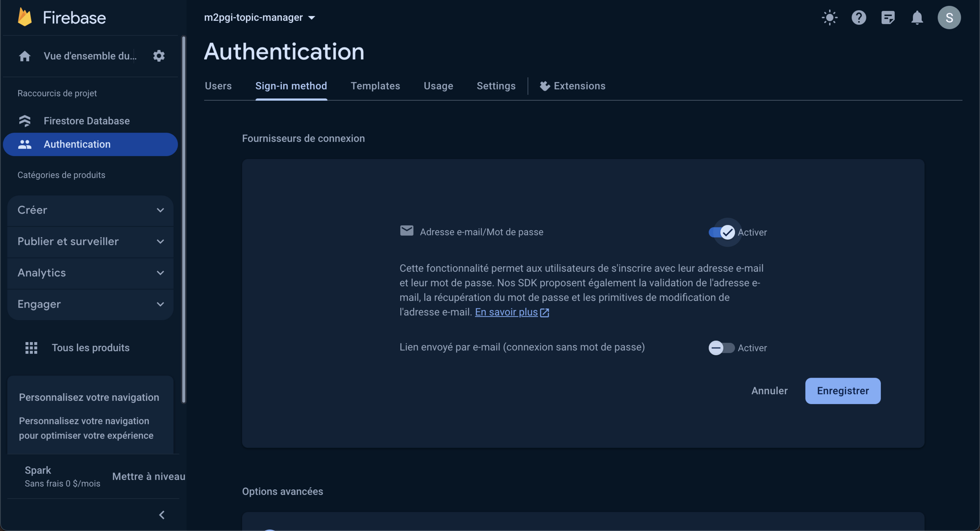Open project settings gear icon
This screenshot has width=980, height=531.
tap(158, 56)
